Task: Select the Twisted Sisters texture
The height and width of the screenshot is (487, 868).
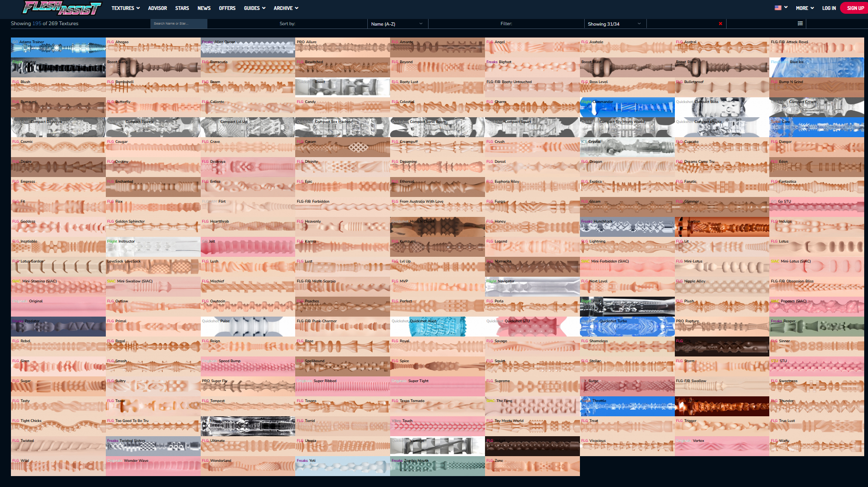Action: (x=153, y=446)
